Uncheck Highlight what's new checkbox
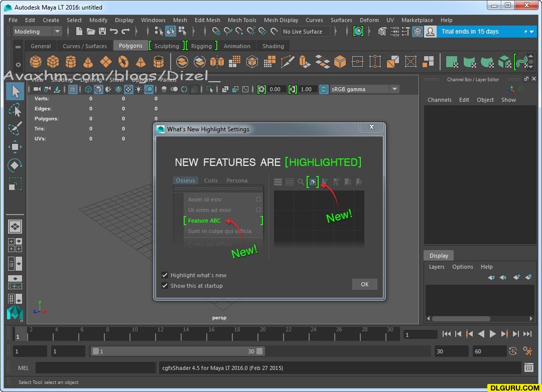542x392 pixels. (x=165, y=275)
